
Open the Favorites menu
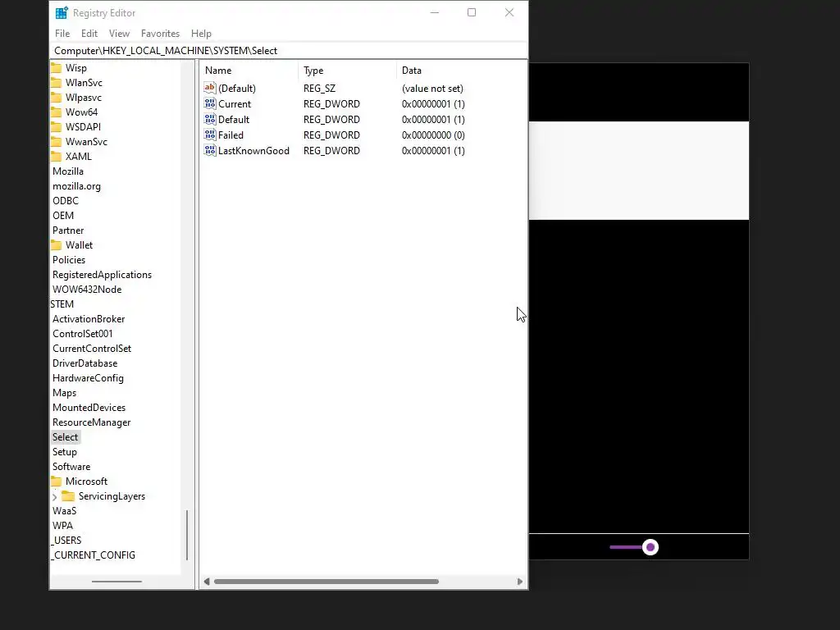pos(160,33)
